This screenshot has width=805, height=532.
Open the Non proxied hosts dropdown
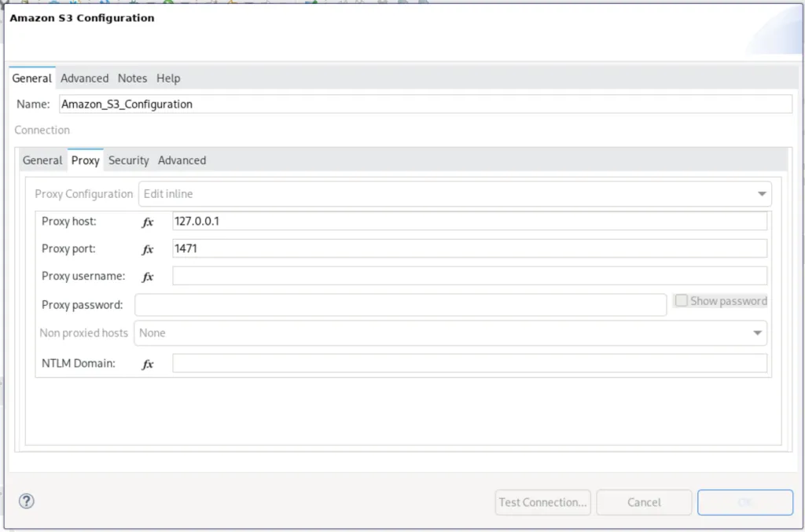pyautogui.click(x=757, y=333)
